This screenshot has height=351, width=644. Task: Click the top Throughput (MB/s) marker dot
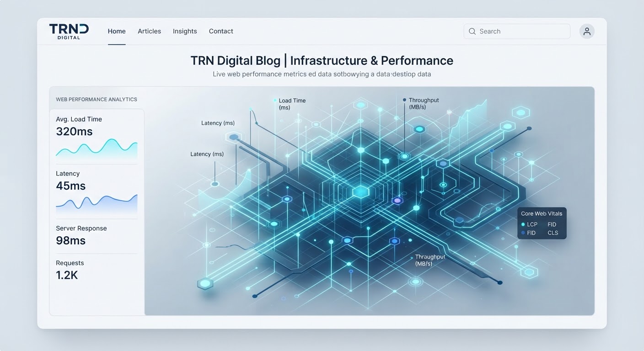[x=404, y=100]
